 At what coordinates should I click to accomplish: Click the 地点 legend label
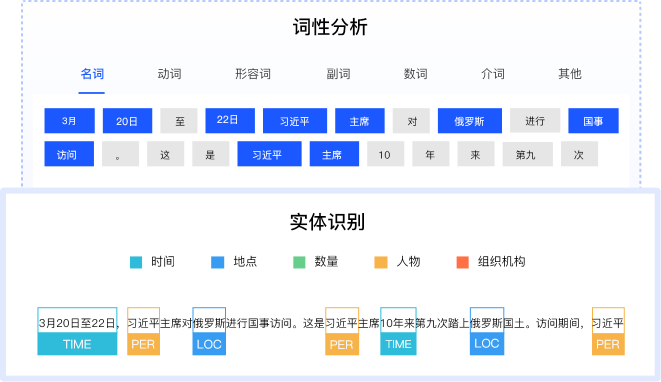point(245,262)
